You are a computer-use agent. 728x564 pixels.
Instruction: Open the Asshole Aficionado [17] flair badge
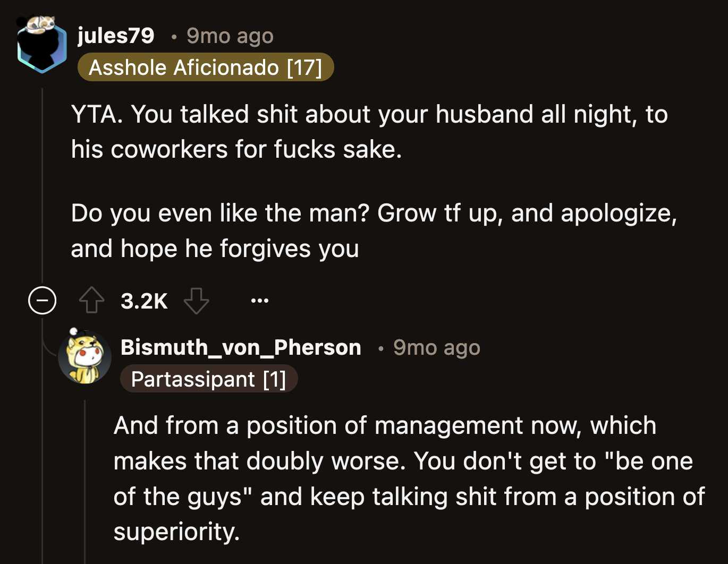tap(206, 67)
